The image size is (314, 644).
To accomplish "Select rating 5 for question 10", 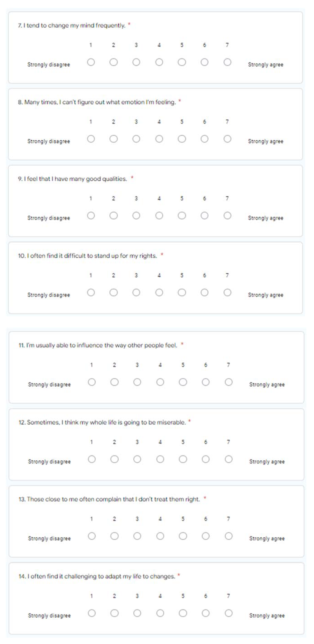I will pyautogui.click(x=182, y=293).
